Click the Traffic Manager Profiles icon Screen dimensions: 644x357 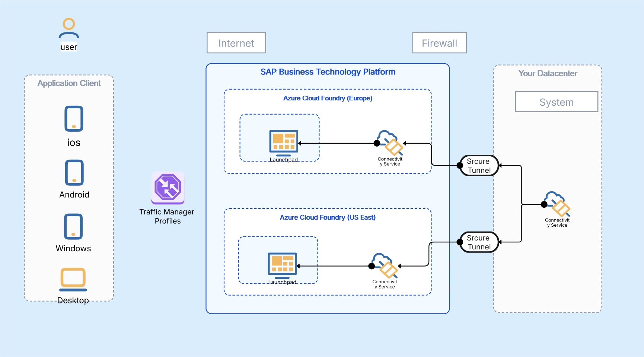click(168, 188)
